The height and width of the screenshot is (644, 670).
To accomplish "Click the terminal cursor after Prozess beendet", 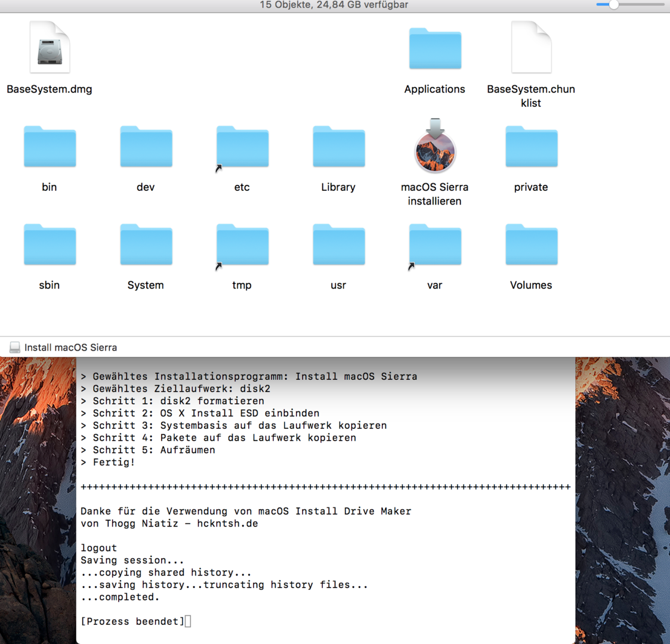I will tap(188, 621).
